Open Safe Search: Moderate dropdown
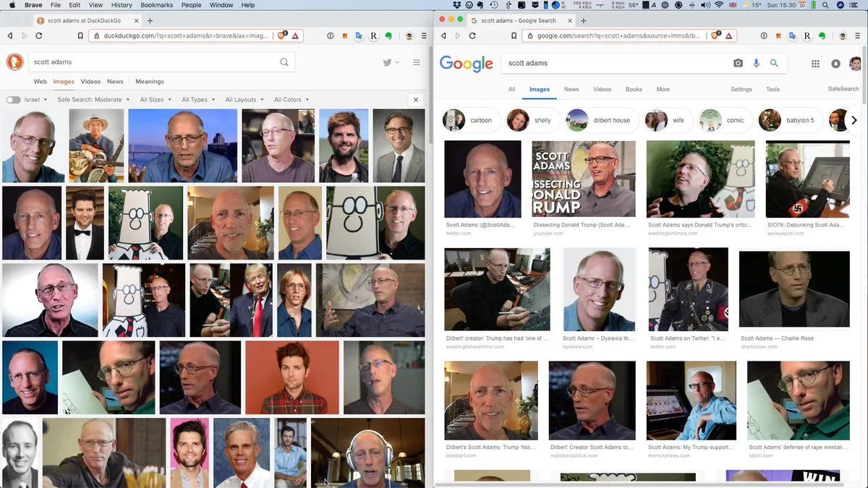Screen dimensions: 868x488 (94, 100)
